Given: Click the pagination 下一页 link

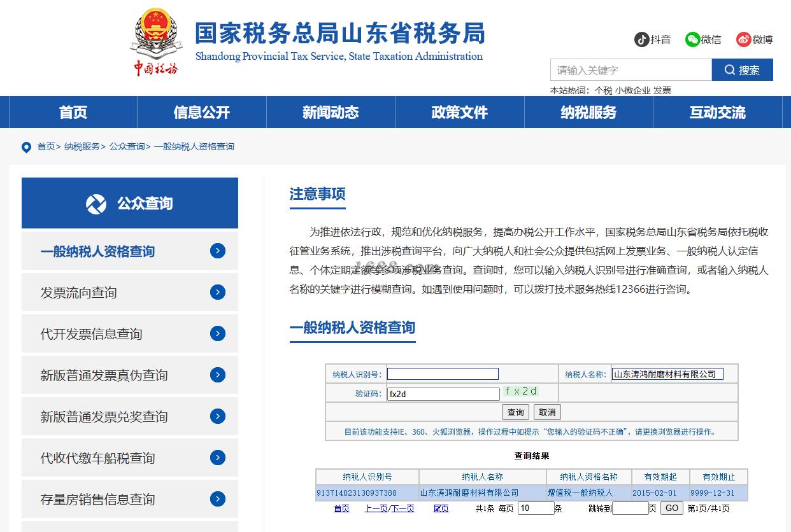Looking at the screenshot, I should click(x=403, y=508).
